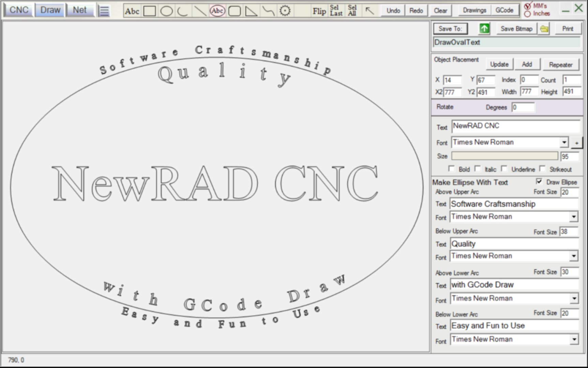The height and width of the screenshot is (368, 588).
Task: Click the green up-arrow icon
Action: pyautogui.click(x=484, y=29)
